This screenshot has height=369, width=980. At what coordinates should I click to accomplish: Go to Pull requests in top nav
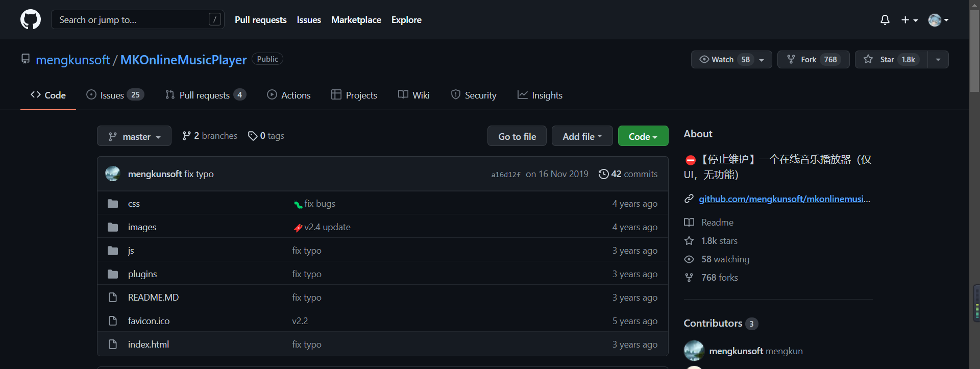[260, 20]
